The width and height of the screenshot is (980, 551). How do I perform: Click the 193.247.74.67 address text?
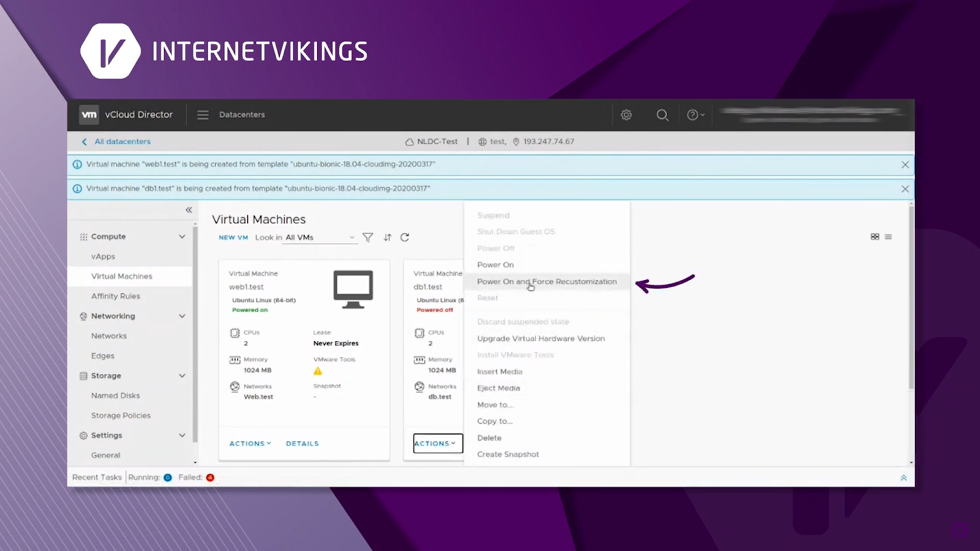click(x=549, y=141)
